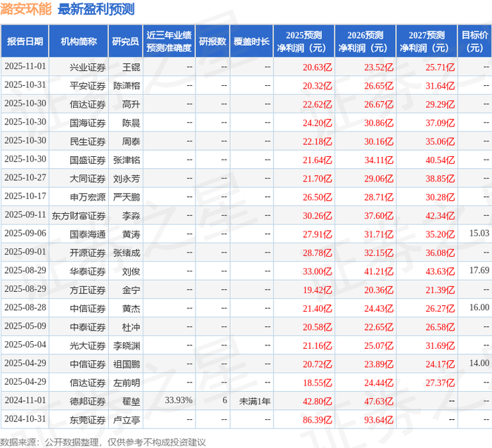The image size is (492, 448).
Task: Click the 数据来源 footnote text
Action: pyautogui.click(x=103, y=442)
